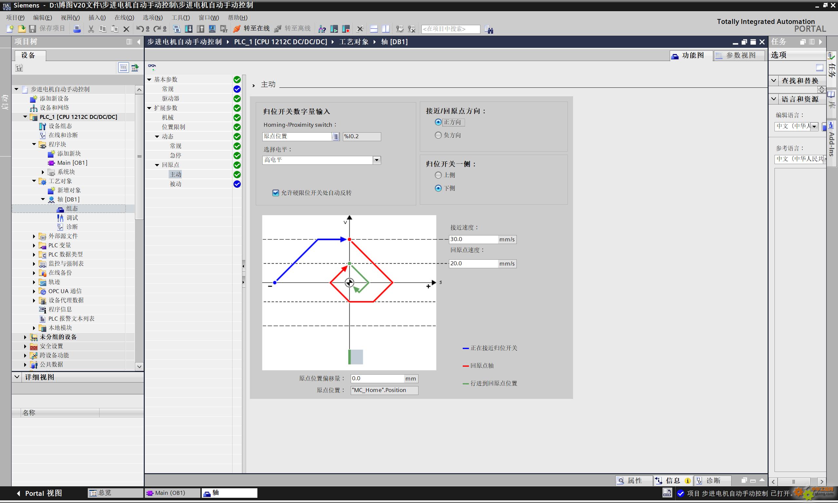
Task: Select 位置限制 in the parameter tree
Action: coord(174,127)
